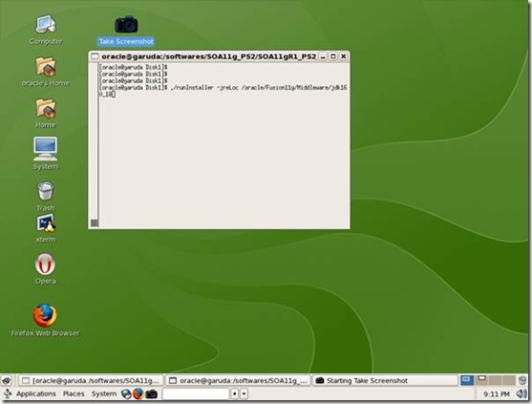Launch the Opera browser icon

[46, 268]
